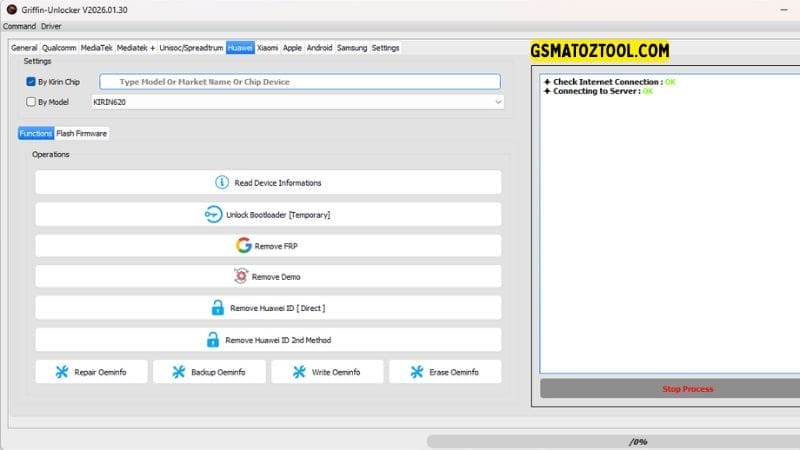This screenshot has width=800, height=450.
Task: Click the Erase Oeminfo tool icon
Action: (417, 372)
